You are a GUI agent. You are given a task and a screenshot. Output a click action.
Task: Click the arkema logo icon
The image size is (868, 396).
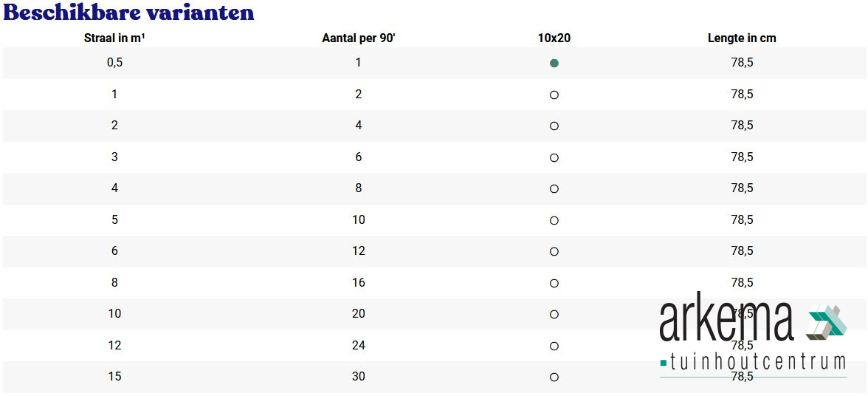pyautogui.click(x=826, y=321)
